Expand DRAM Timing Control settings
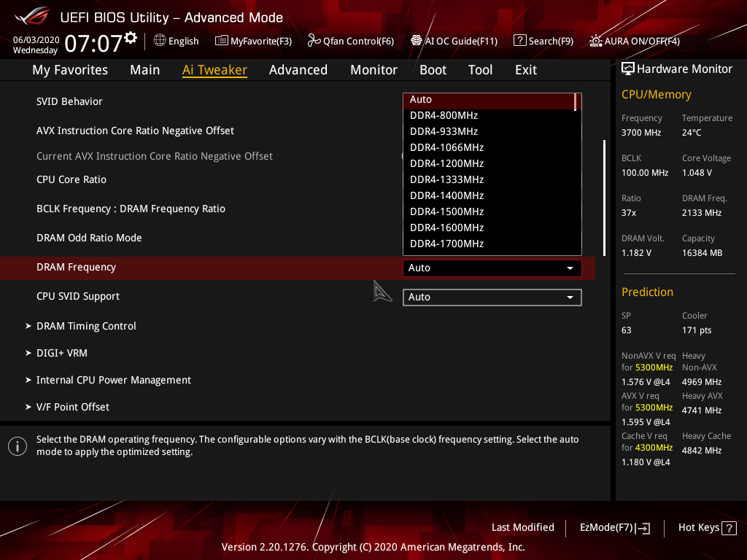Screen dimensions: 747x560 point(85,326)
